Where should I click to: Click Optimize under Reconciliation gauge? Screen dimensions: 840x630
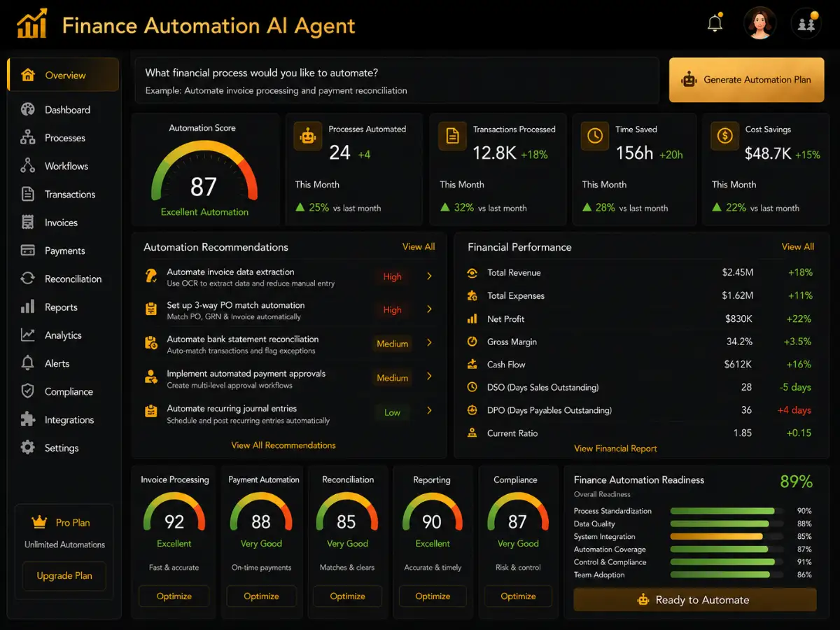coord(348,596)
